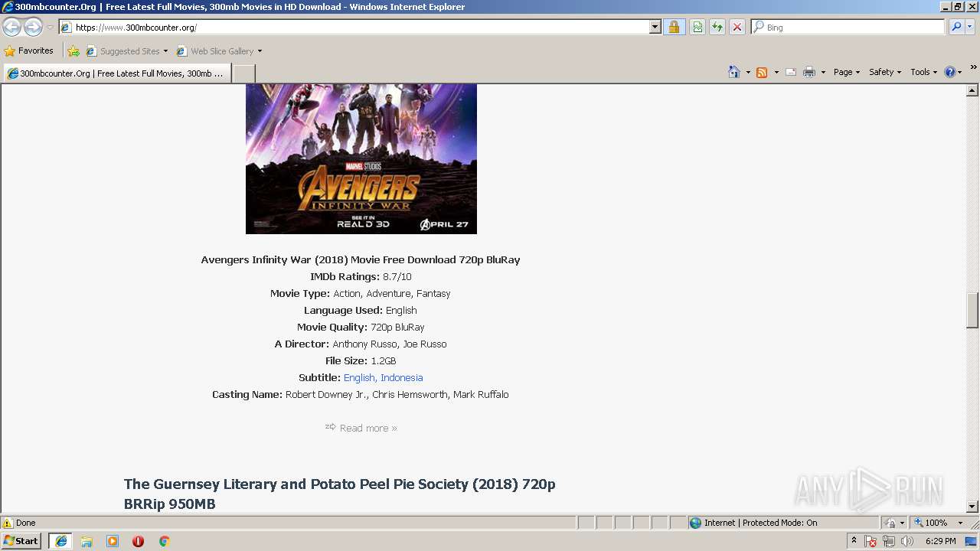The image size is (980, 551).
Task: Print the page with printer icon
Action: (809, 72)
